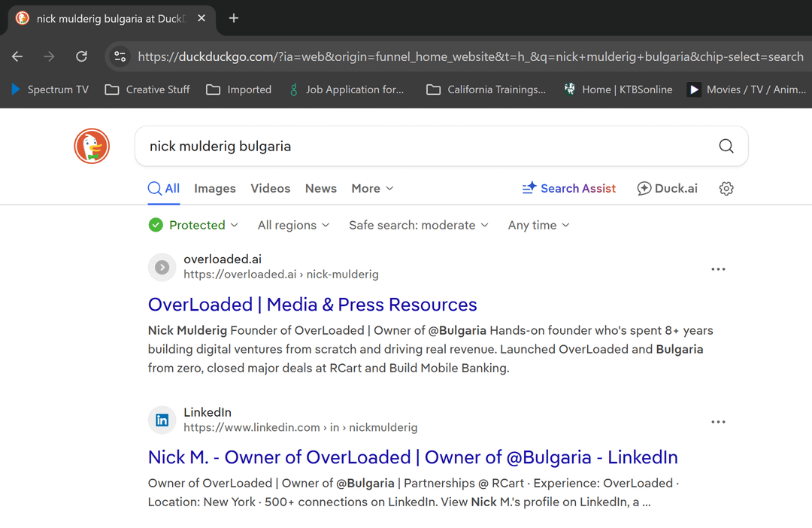Go back using browser back arrow
The image size is (812, 528).
(x=17, y=56)
